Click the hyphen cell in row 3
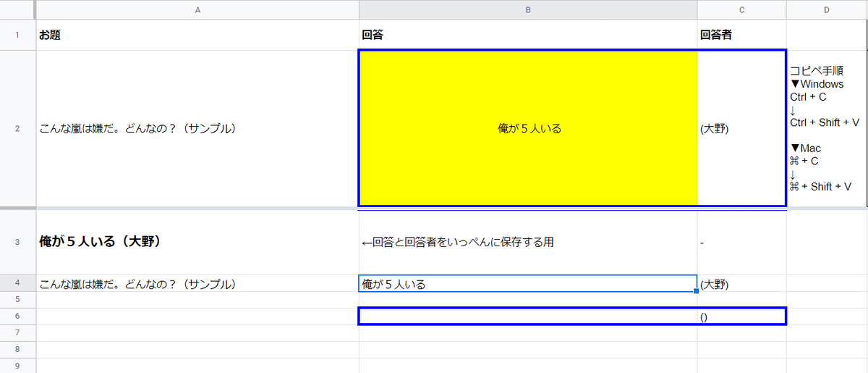The width and height of the screenshot is (868, 373). tap(741, 242)
